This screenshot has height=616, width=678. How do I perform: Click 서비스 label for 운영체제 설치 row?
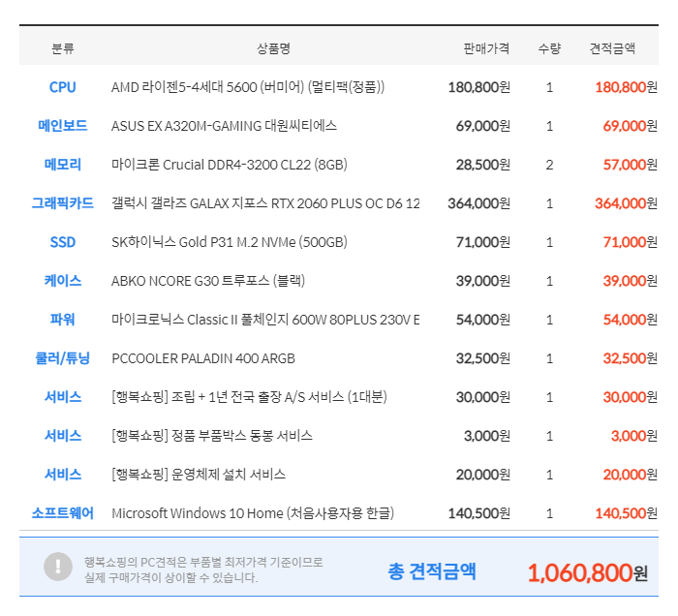(x=63, y=475)
